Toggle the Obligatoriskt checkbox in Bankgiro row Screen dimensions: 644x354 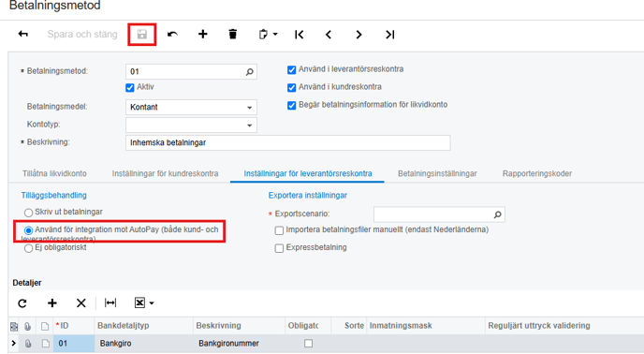click(x=309, y=344)
